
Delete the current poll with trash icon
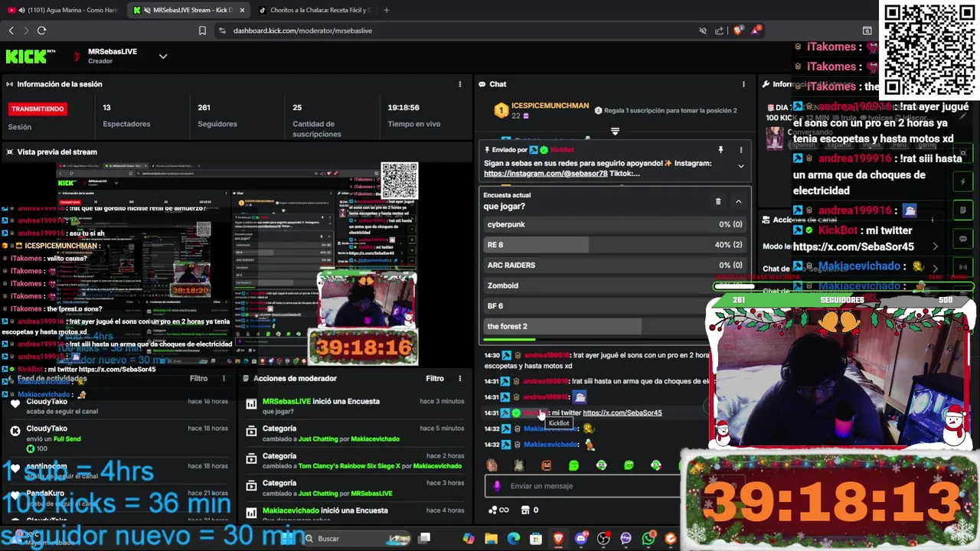click(x=718, y=201)
